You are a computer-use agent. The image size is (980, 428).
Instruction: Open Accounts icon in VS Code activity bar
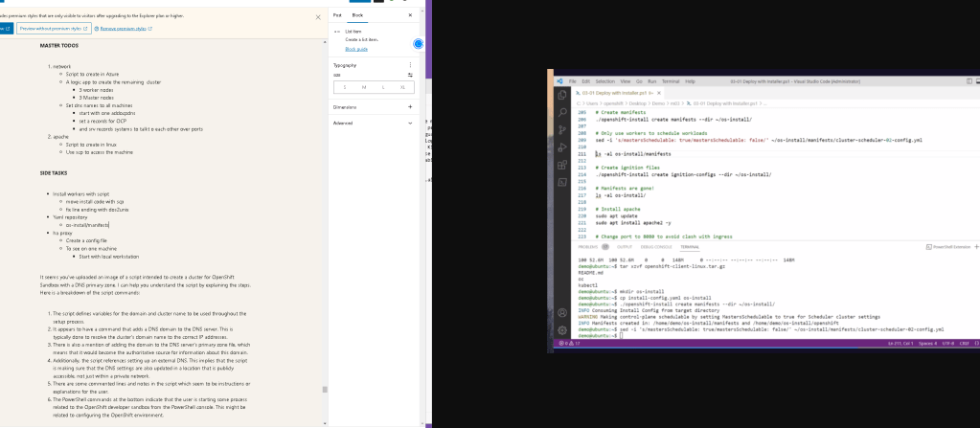(562, 312)
